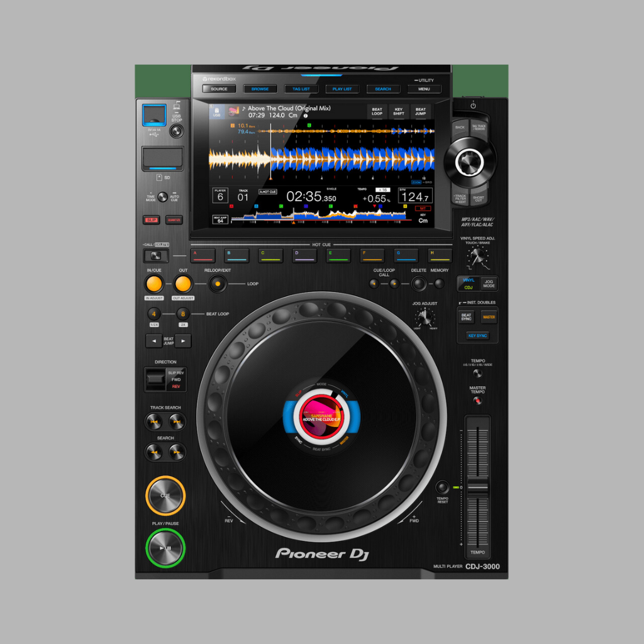Click the jog wheel center display

(x=321, y=416)
